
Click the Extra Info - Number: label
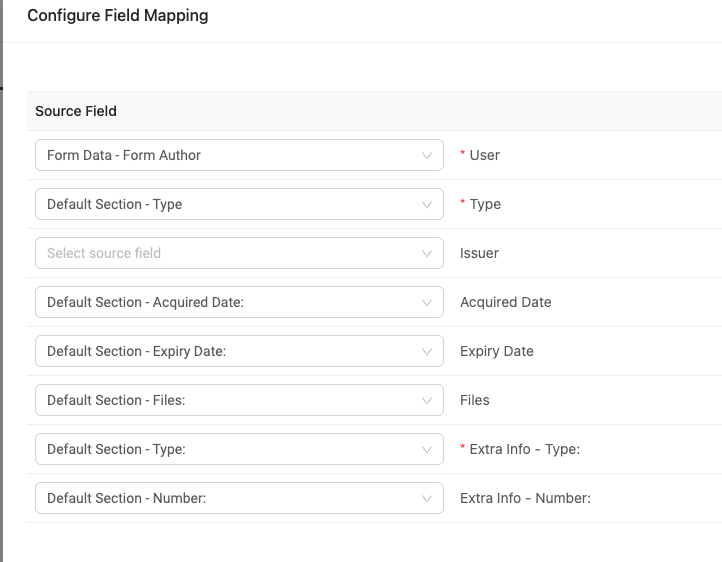[x=525, y=498]
